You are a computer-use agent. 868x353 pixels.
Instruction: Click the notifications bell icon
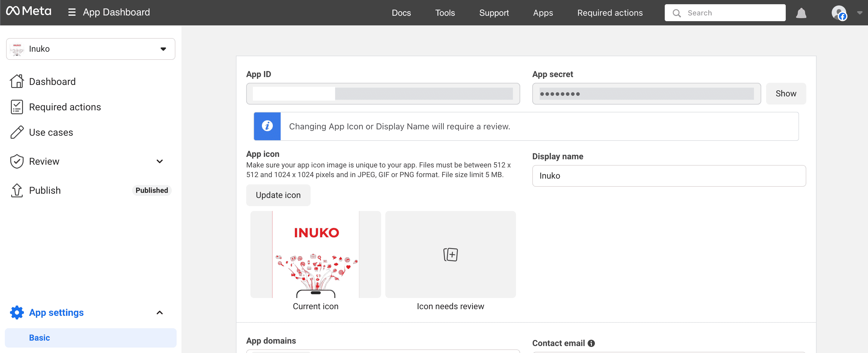click(x=801, y=13)
